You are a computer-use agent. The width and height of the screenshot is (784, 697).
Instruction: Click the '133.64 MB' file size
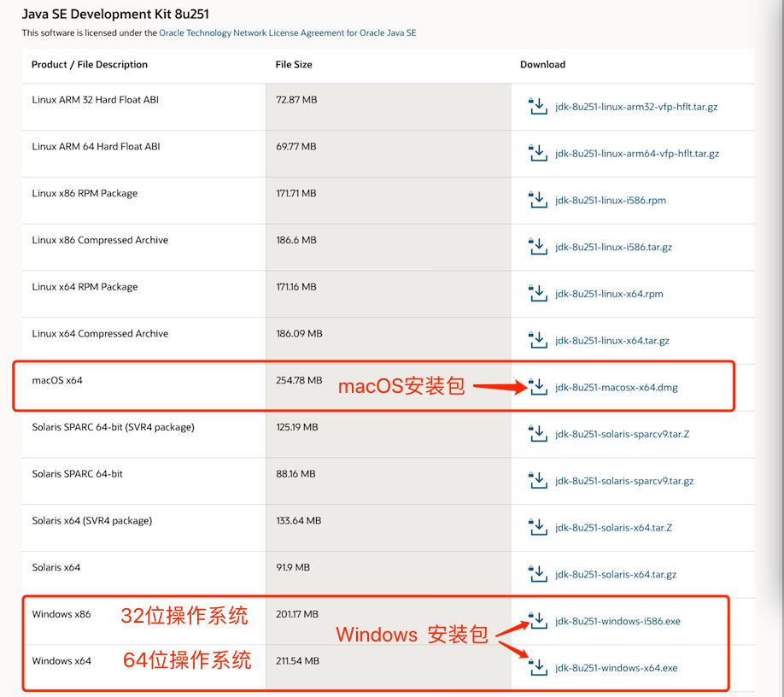(299, 520)
